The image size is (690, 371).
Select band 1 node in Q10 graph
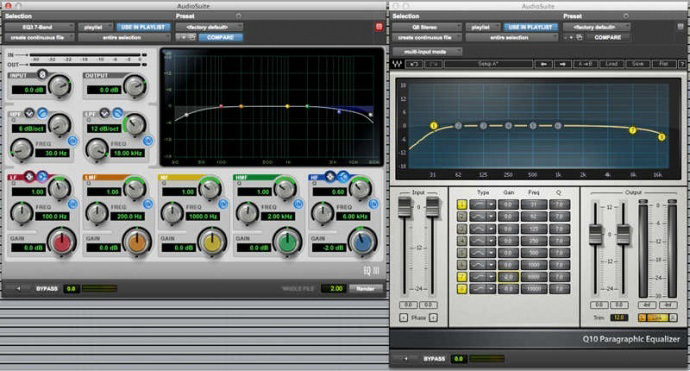[433, 126]
